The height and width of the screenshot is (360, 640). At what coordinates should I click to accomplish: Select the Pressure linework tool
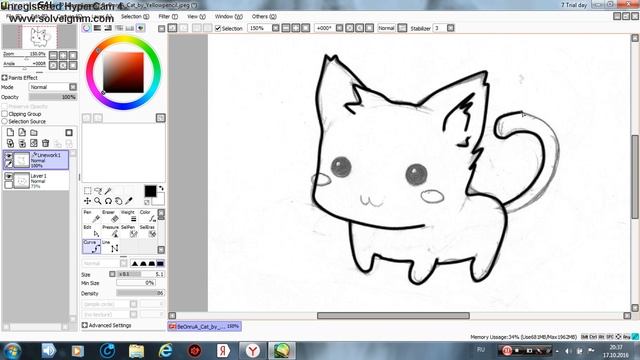pyautogui.click(x=111, y=231)
